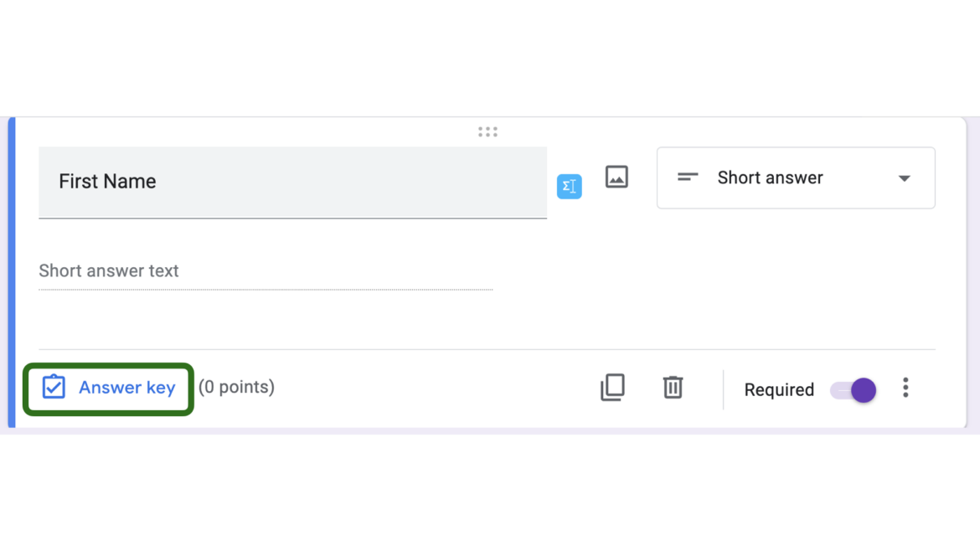Viewport: 980px width, 551px height.
Task: Open the Answer key editor
Action: 126,387
